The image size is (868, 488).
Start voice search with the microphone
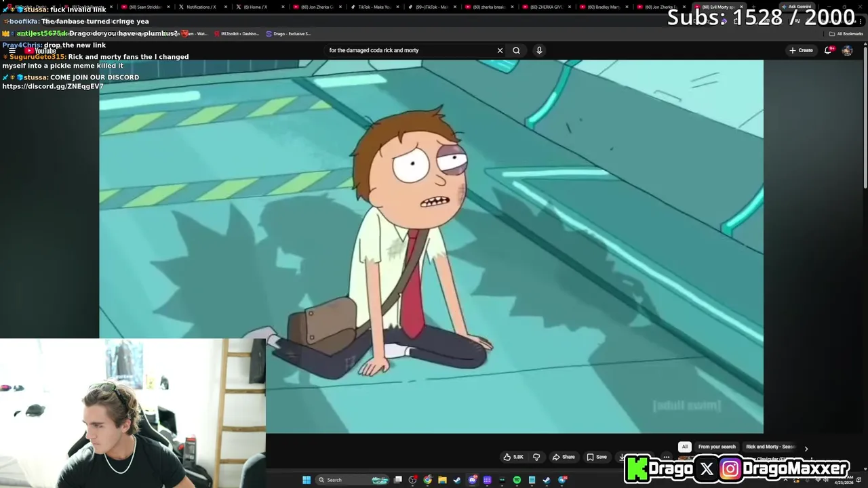(539, 50)
